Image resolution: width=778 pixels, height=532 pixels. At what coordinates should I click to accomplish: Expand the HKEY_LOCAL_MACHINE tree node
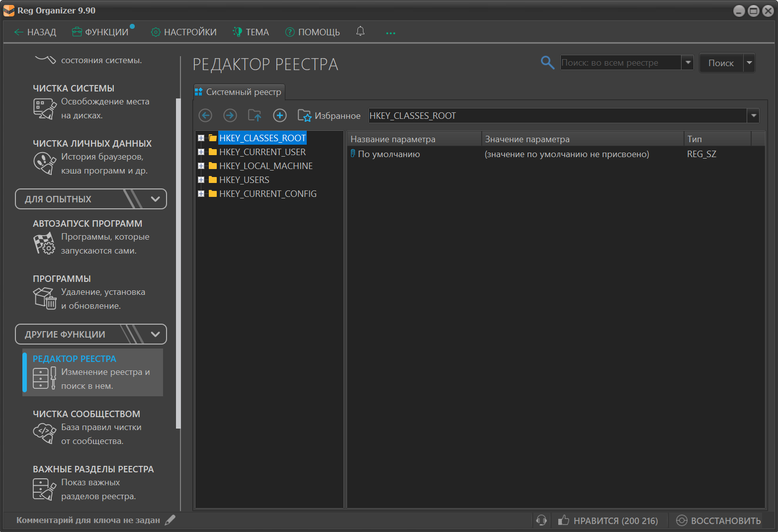click(201, 166)
